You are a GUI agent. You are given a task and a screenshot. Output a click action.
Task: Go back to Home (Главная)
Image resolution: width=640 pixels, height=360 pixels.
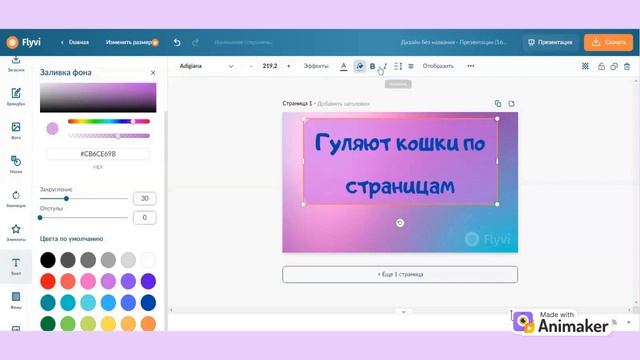coord(75,42)
